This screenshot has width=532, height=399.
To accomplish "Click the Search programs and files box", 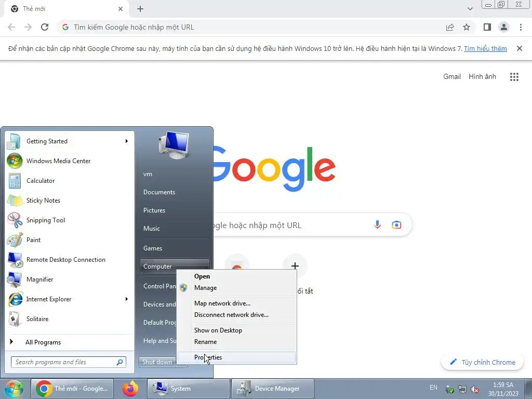I will (x=69, y=362).
